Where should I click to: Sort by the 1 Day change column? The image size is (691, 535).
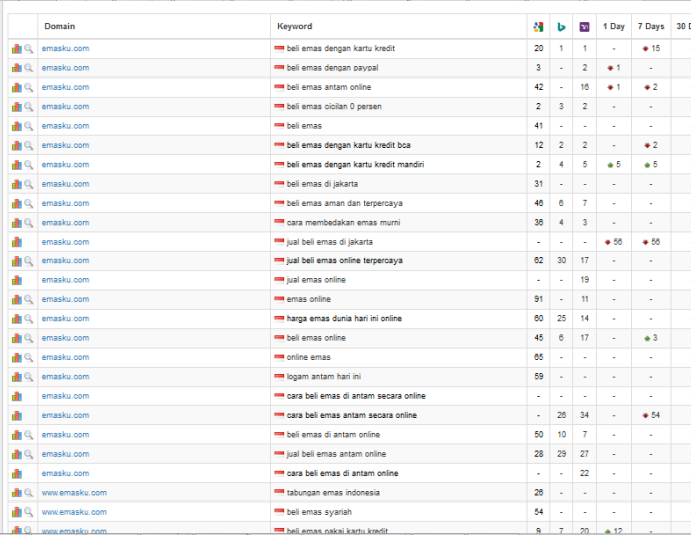(614, 26)
